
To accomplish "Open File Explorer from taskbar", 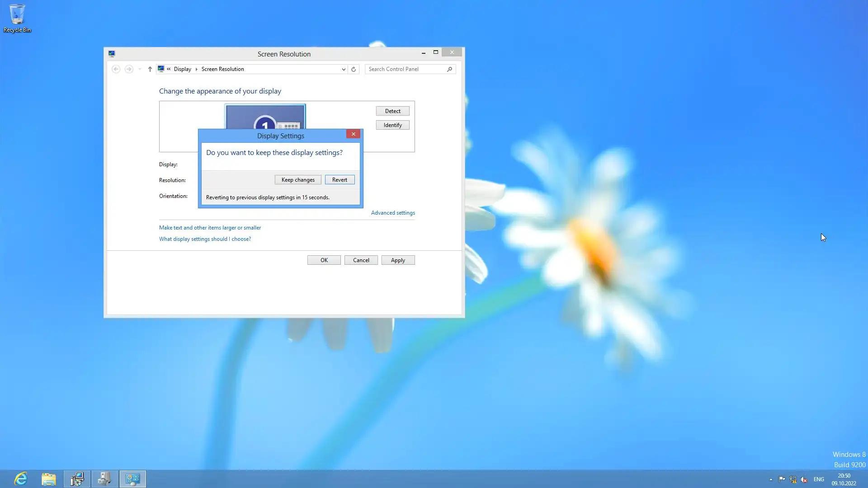I will (49, 479).
